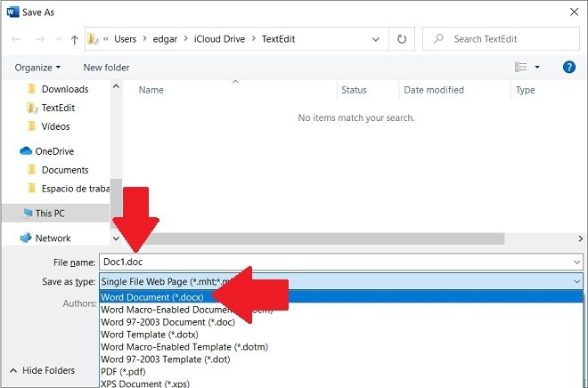The width and height of the screenshot is (588, 388).
Task: Select Documents under OneDrive
Action: click(x=65, y=170)
